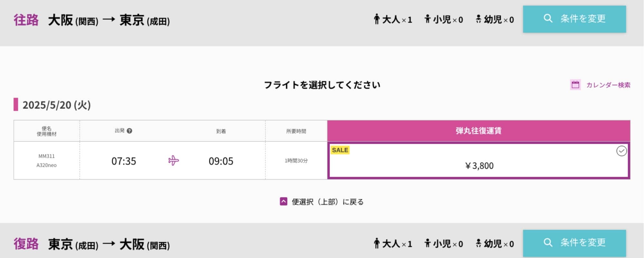Click 便選択（上部）に戻る link
This screenshot has height=258, width=644.
tap(328, 202)
